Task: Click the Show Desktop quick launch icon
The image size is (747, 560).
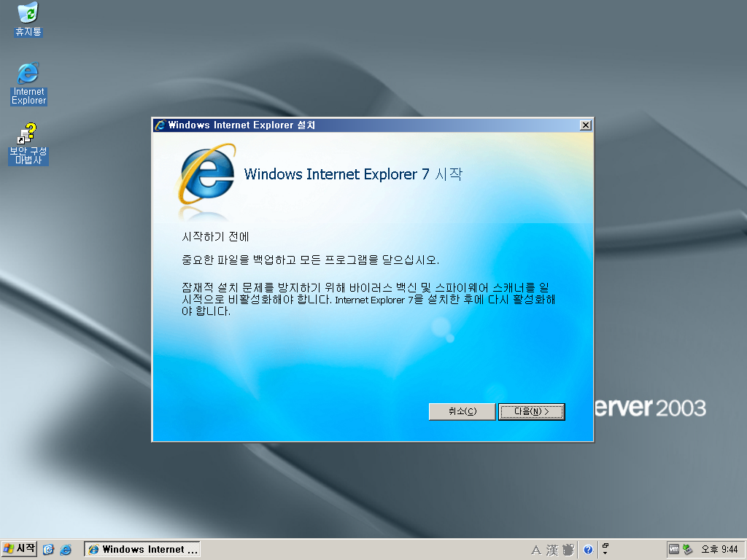Action: 48,550
